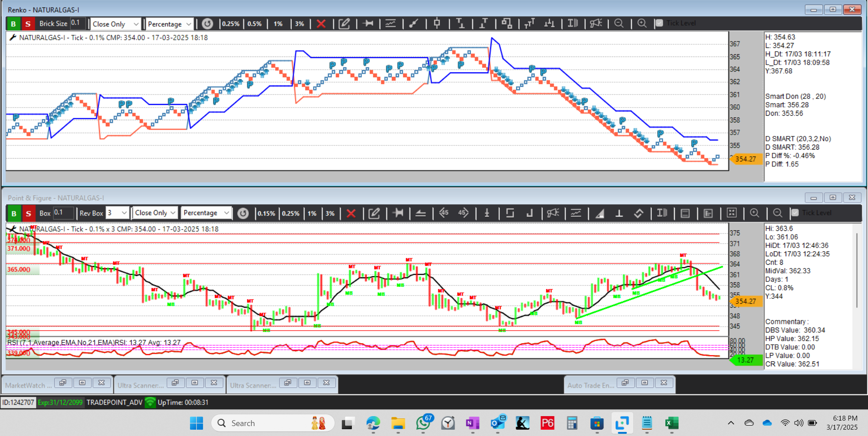Image resolution: width=868 pixels, height=436 pixels.
Task: Toggle Tick Level checkbox in Point & Figure window
Action: [x=795, y=213]
